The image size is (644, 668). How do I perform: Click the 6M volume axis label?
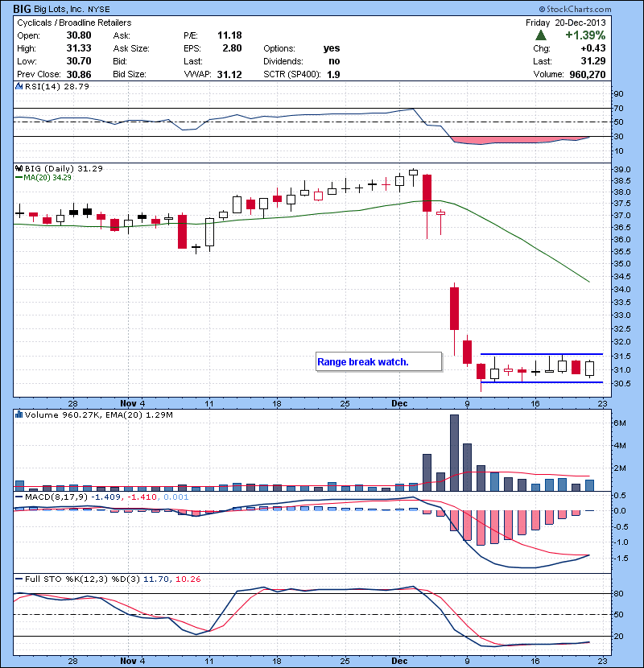pos(620,423)
